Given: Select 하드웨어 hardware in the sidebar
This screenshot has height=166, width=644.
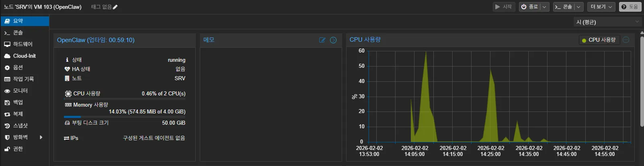Looking at the screenshot, I should [x=25, y=44].
